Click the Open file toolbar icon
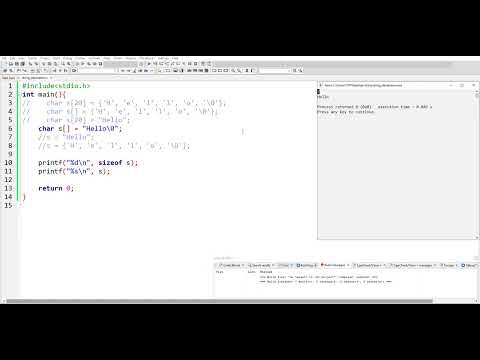The image size is (480, 360). 11,64
